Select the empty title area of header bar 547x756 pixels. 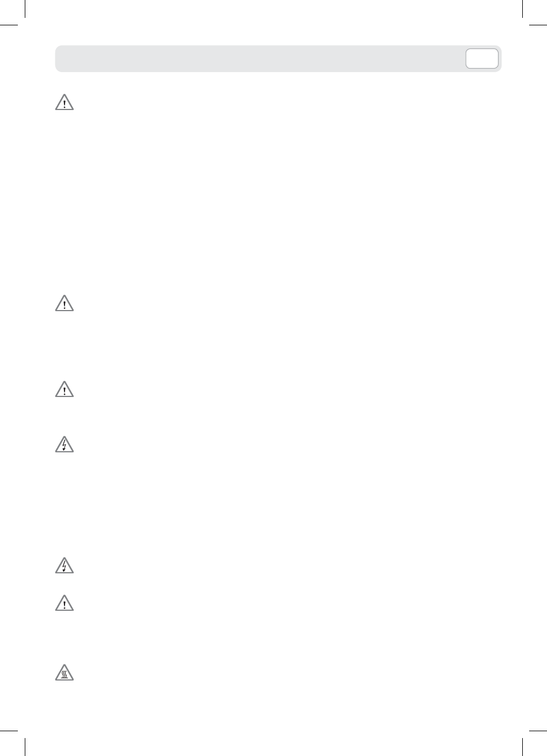(260, 59)
